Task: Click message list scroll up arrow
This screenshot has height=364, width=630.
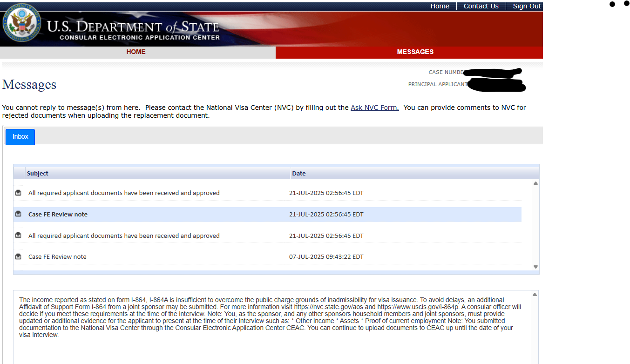Action: pos(535,183)
